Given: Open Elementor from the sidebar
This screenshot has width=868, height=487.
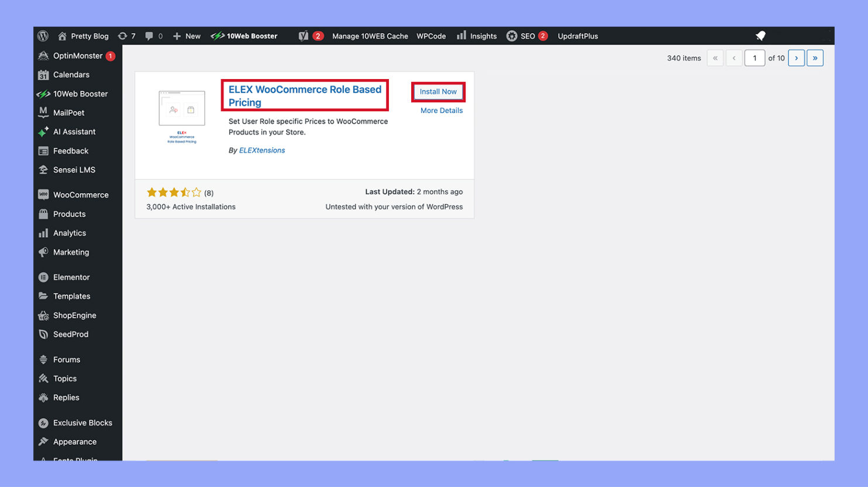Looking at the screenshot, I should point(71,277).
